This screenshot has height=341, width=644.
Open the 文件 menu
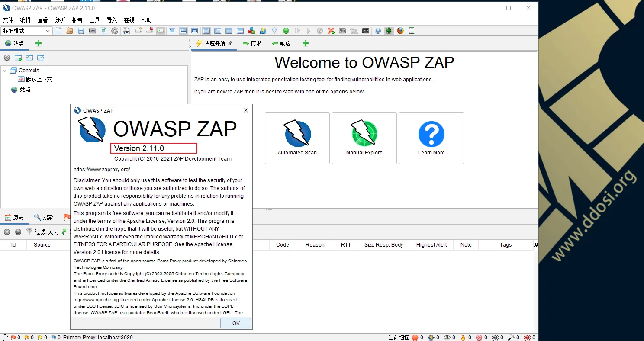[x=8, y=20]
